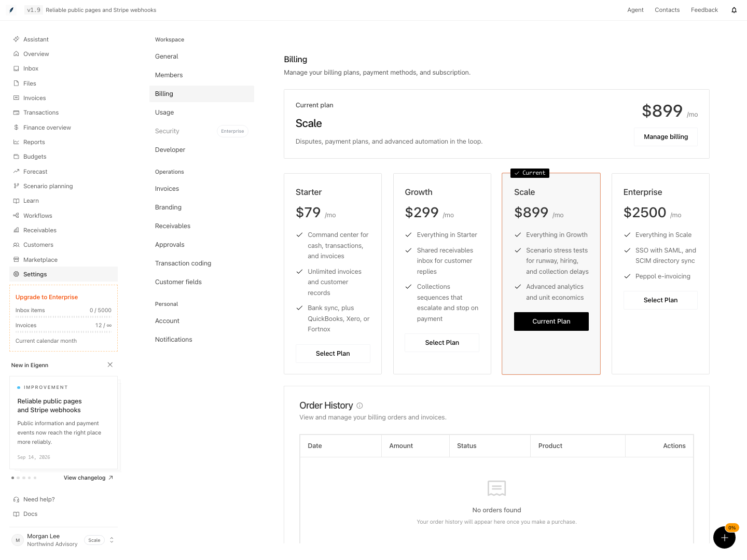Image resolution: width=747 pixels, height=560 pixels.
Task: Open Account personal settings
Action: 202,321
